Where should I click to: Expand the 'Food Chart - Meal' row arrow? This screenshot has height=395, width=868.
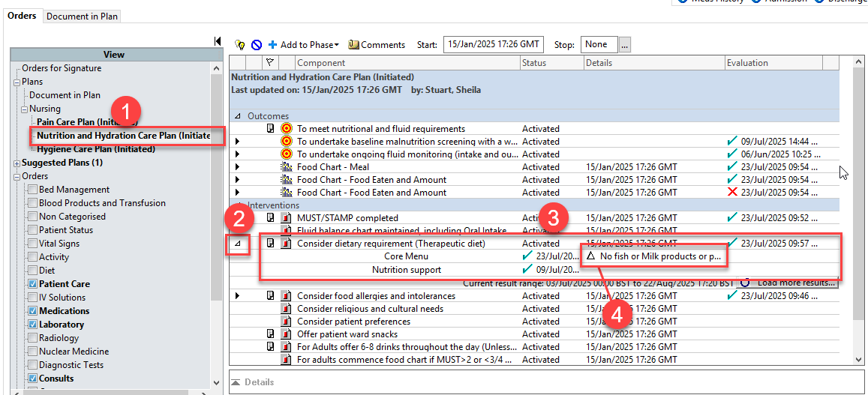(238, 166)
